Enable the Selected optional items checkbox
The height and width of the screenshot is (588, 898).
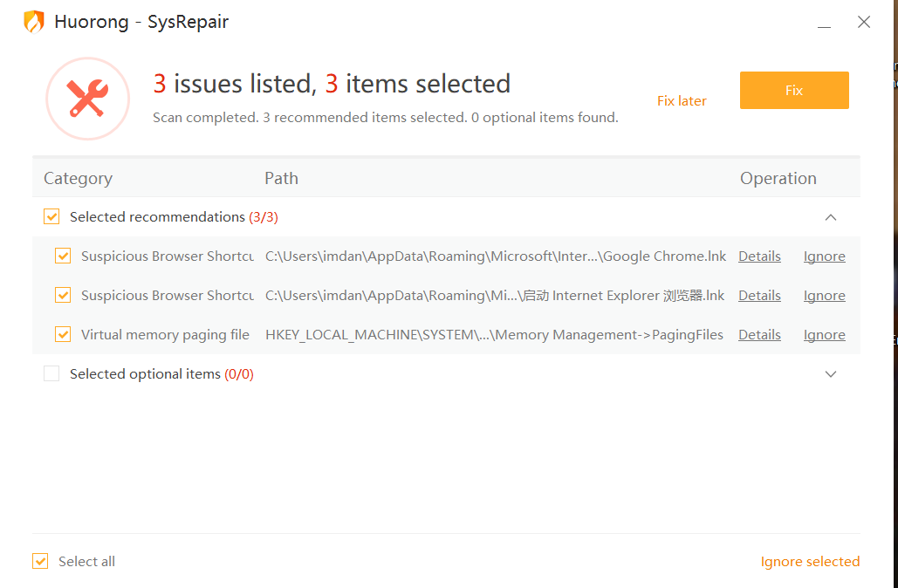coord(51,373)
